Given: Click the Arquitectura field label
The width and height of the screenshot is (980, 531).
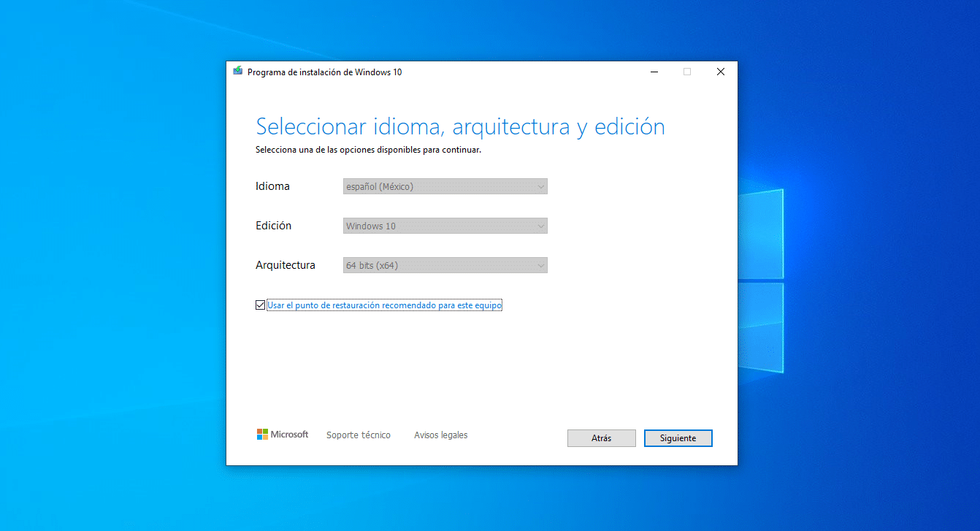Looking at the screenshot, I should click(x=286, y=265).
